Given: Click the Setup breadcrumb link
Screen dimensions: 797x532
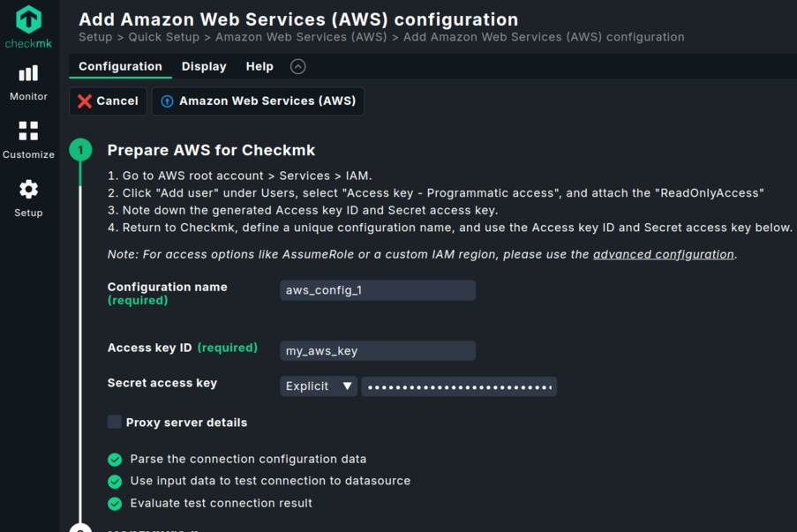Looking at the screenshot, I should click(x=95, y=37).
